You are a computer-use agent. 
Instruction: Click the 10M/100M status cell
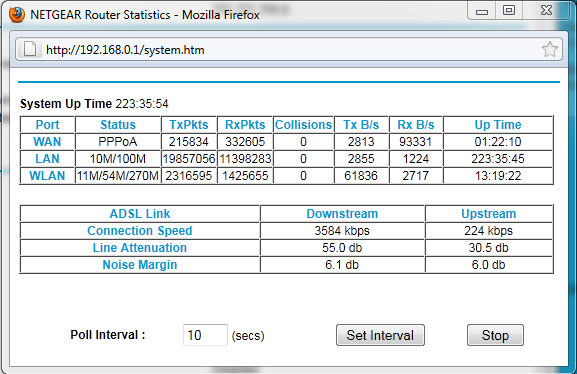(118, 159)
